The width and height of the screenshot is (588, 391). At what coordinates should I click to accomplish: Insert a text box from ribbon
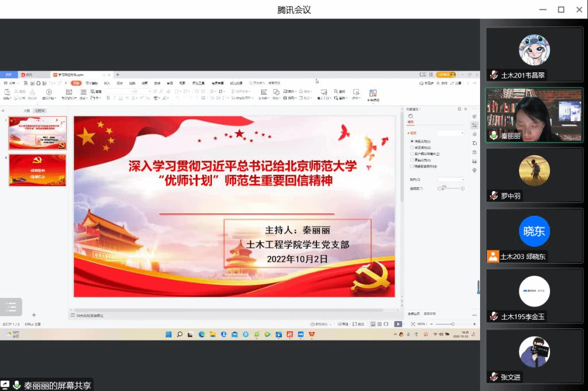click(x=264, y=93)
